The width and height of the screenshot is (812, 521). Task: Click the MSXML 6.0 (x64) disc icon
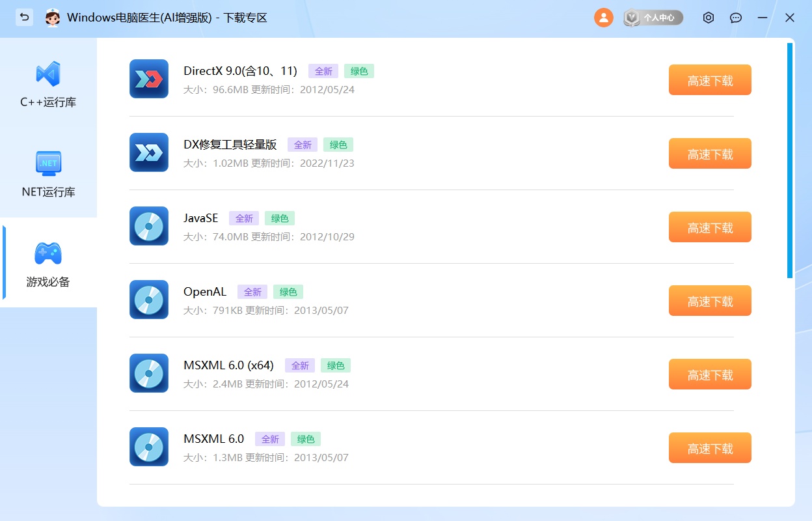149,373
